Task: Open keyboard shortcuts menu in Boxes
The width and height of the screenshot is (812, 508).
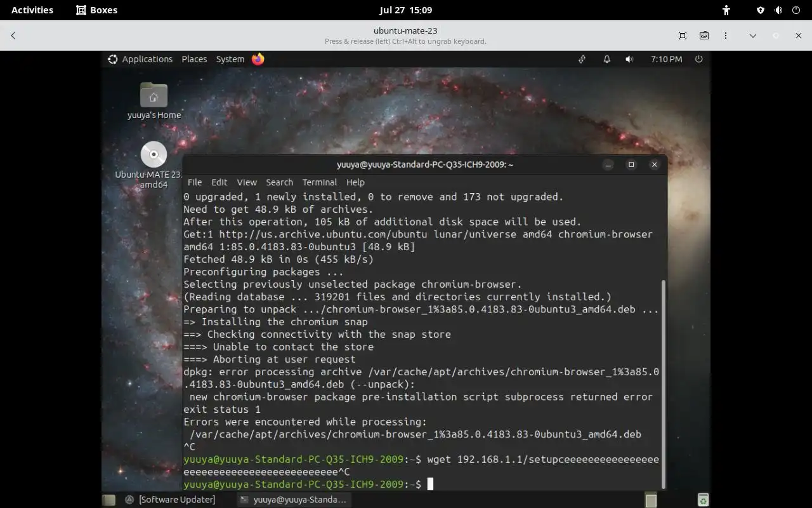Action: [x=704, y=36]
